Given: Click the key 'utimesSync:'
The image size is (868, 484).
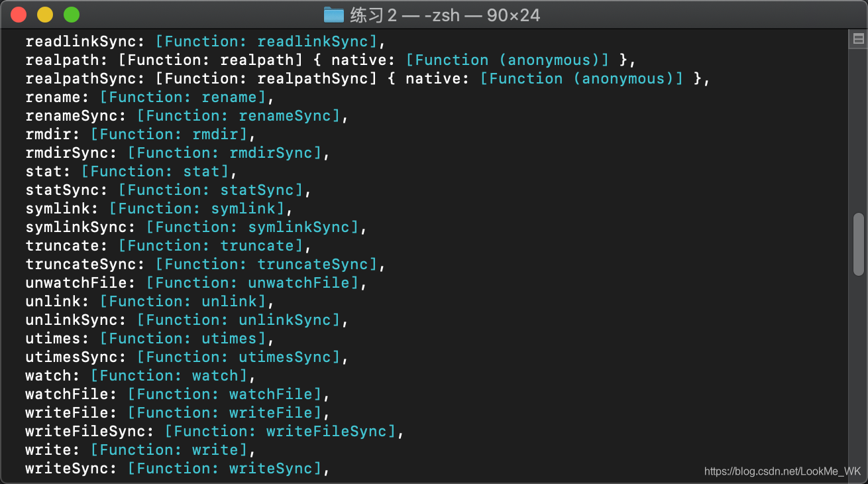Looking at the screenshot, I should pos(76,357).
